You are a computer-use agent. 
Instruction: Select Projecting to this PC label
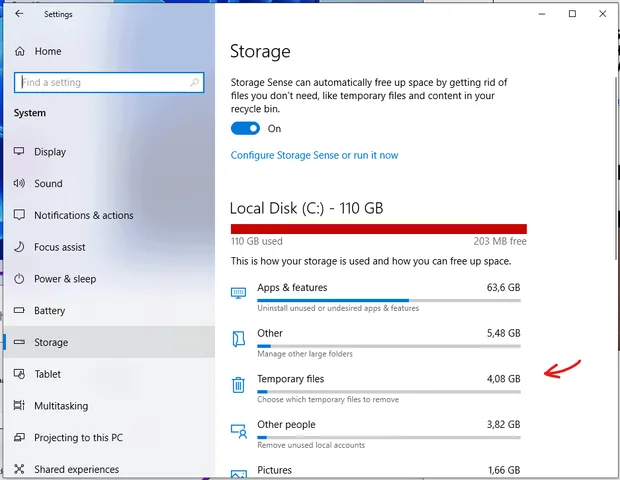pyautogui.click(x=78, y=438)
